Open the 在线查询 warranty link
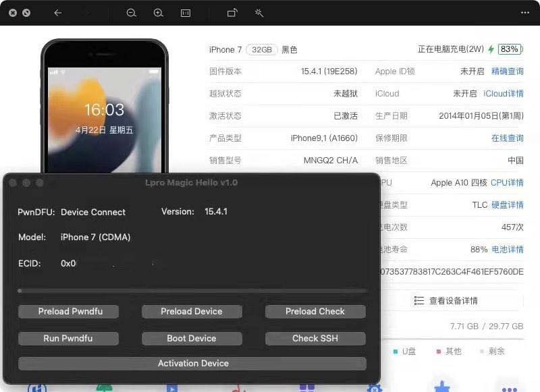The width and height of the screenshot is (540, 392). [508, 138]
